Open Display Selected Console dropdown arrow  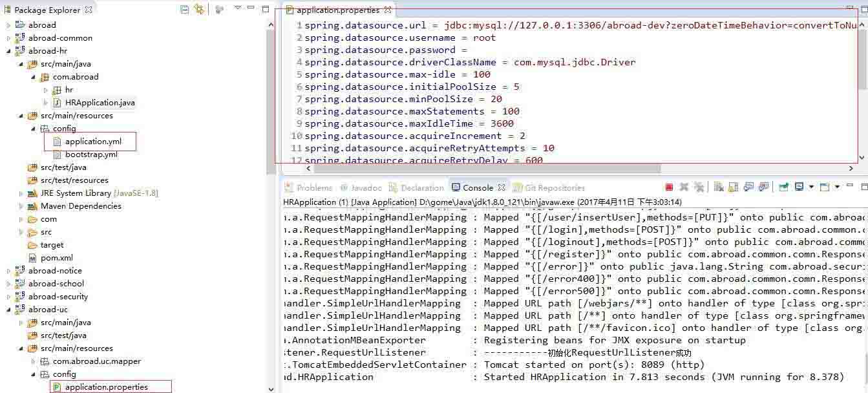coord(810,187)
